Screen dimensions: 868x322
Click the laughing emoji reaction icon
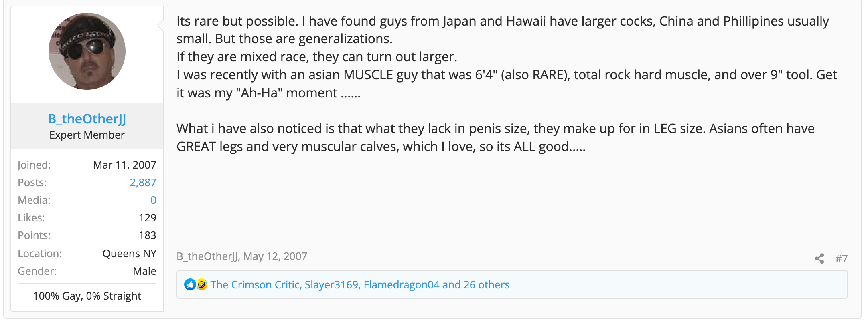tap(202, 284)
